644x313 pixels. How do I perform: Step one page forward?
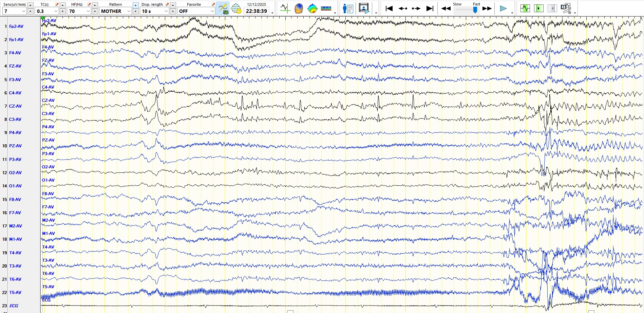(x=416, y=8)
